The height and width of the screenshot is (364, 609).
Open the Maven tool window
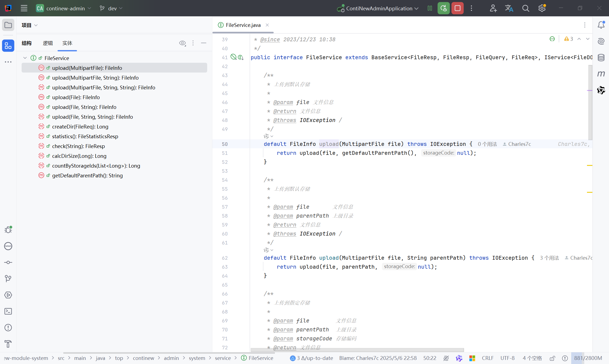(x=601, y=74)
